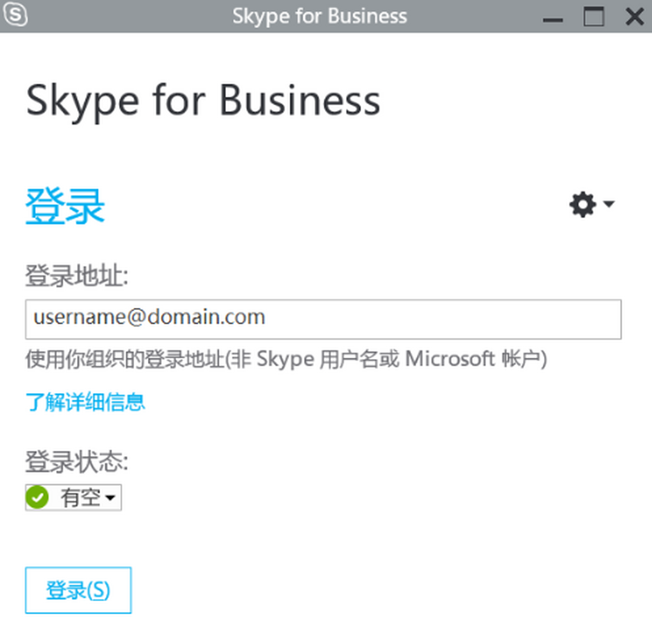Click the title bar's Skype for Business text
The width and height of the screenshot is (652, 644).
(x=319, y=16)
